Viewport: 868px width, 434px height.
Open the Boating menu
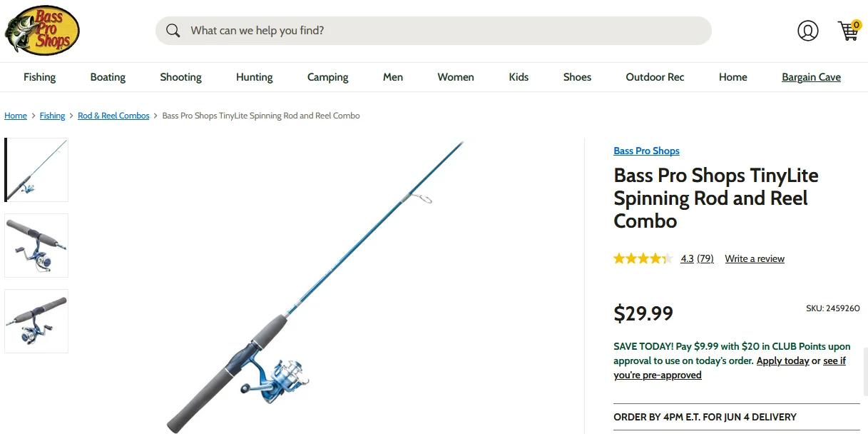point(108,77)
